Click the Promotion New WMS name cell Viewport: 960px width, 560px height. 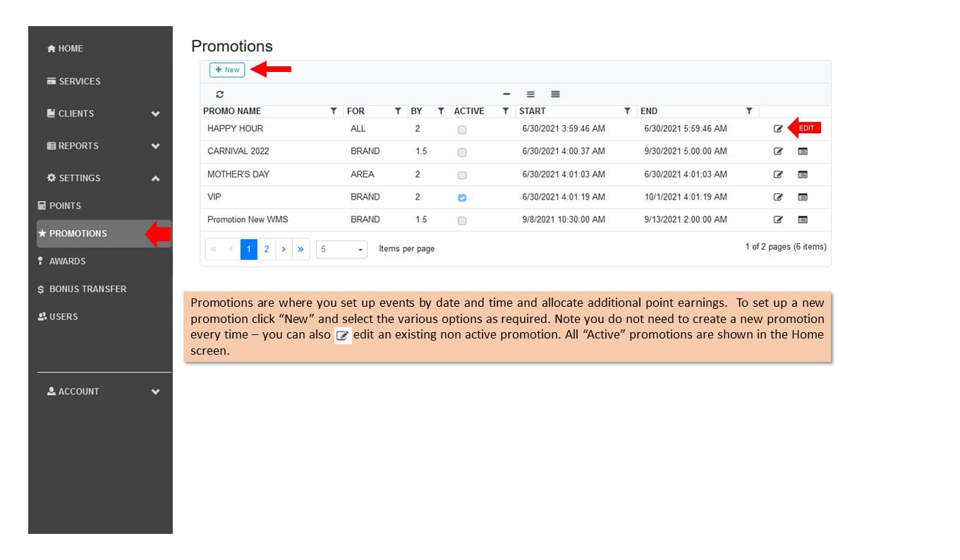[248, 219]
